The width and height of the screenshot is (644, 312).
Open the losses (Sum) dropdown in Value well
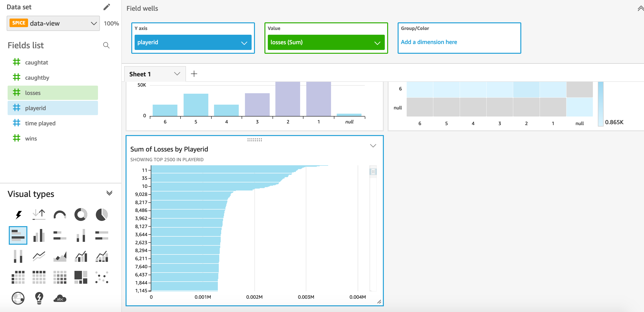click(x=377, y=42)
